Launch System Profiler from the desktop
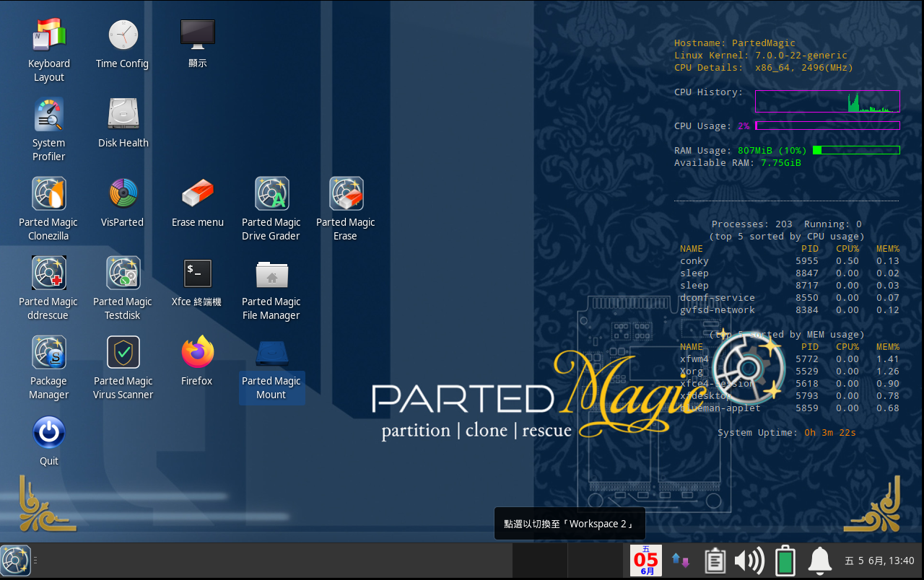 (49, 114)
